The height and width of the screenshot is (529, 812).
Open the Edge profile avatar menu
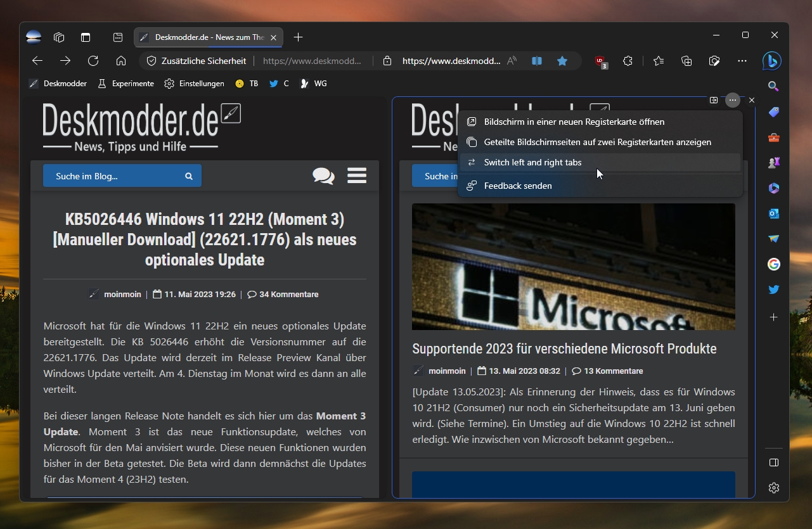tap(34, 37)
